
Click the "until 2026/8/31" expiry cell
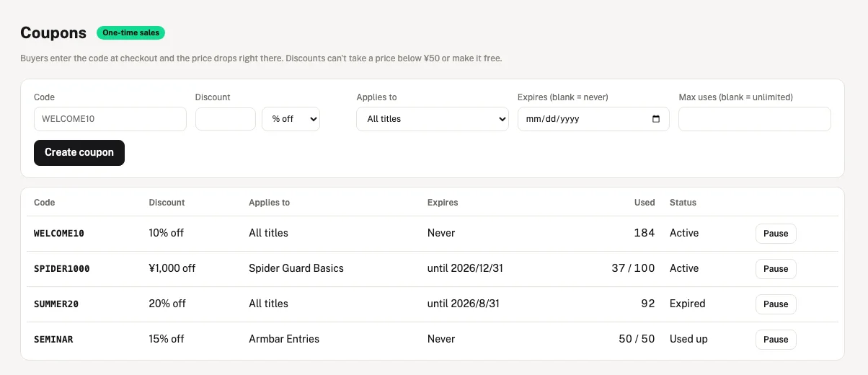click(x=464, y=304)
